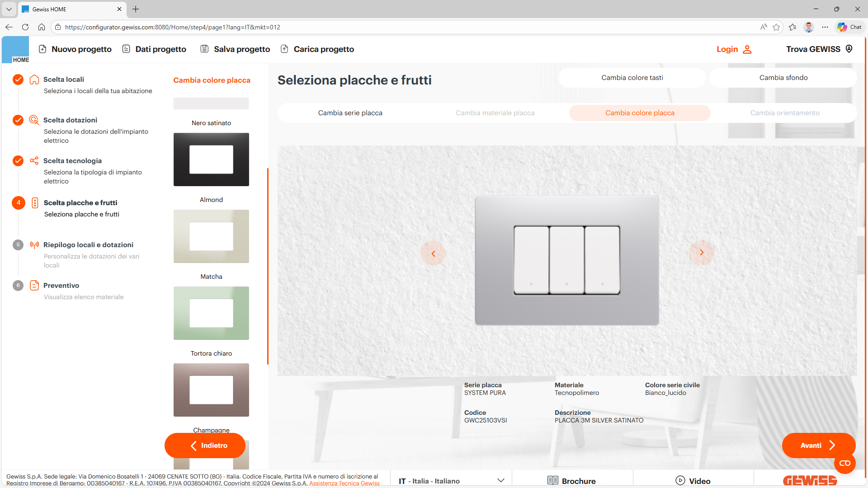This screenshot has width=868, height=488.
Task: Open the Assistenza Tecnica Gewiss link
Action: pos(344,483)
